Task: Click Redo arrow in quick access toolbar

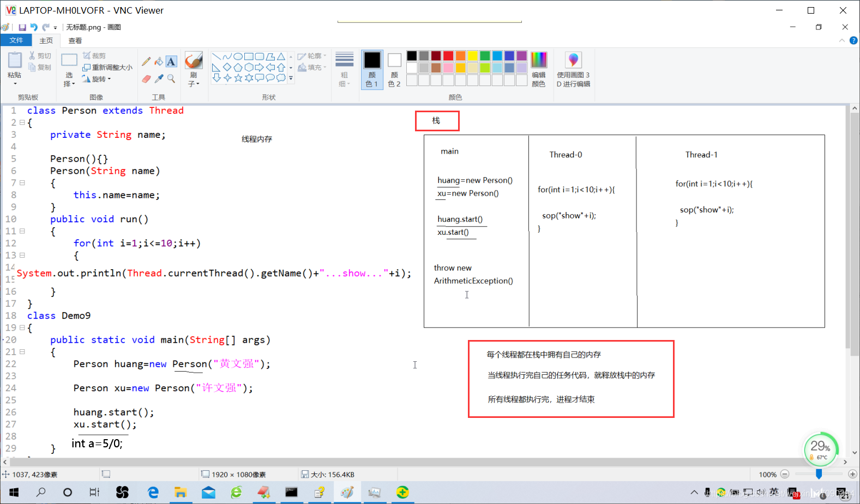Action: tap(46, 27)
